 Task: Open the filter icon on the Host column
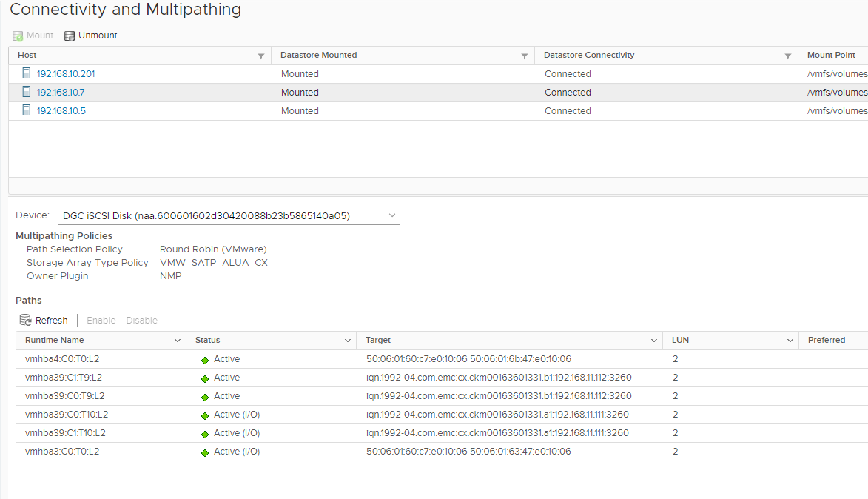pyautogui.click(x=260, y=56)
